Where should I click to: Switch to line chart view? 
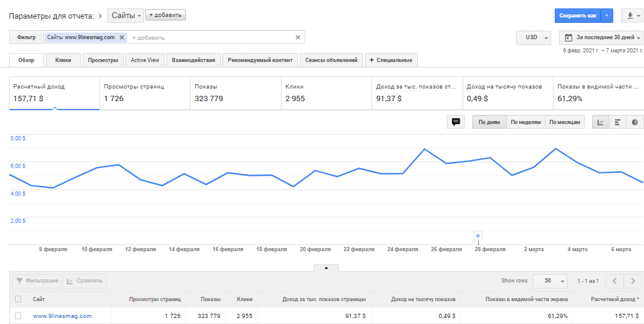(601, 122)
